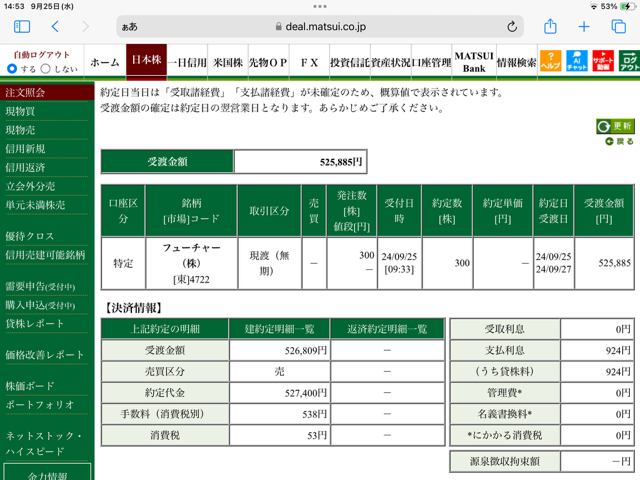This screenshot has height=480, width=640.
Task: Open 現物買 in the sidebar
Action: pyautogui.click(x=20, y=111)
